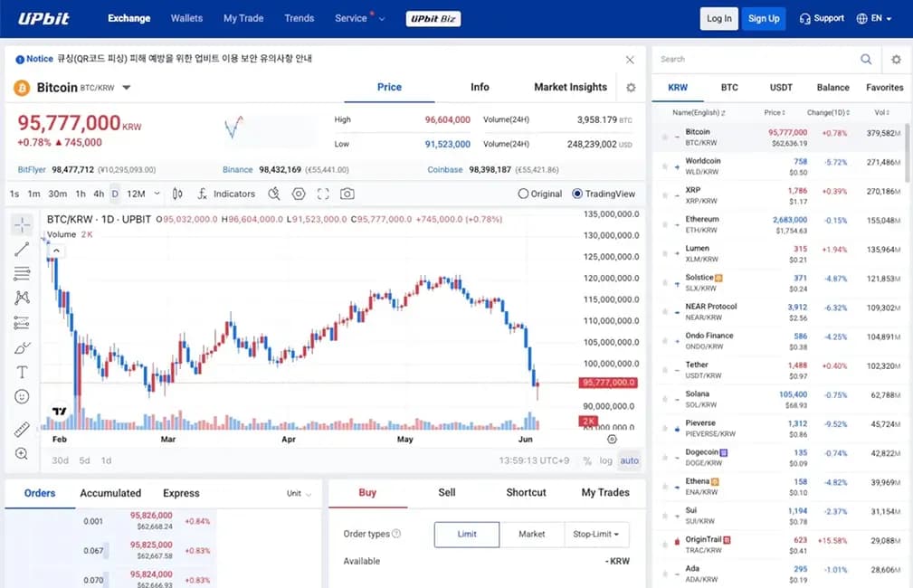The width and height of the screenshot is (913, 588).
Task: Collapse the chart legend chevron
Action: pos(56,251)
